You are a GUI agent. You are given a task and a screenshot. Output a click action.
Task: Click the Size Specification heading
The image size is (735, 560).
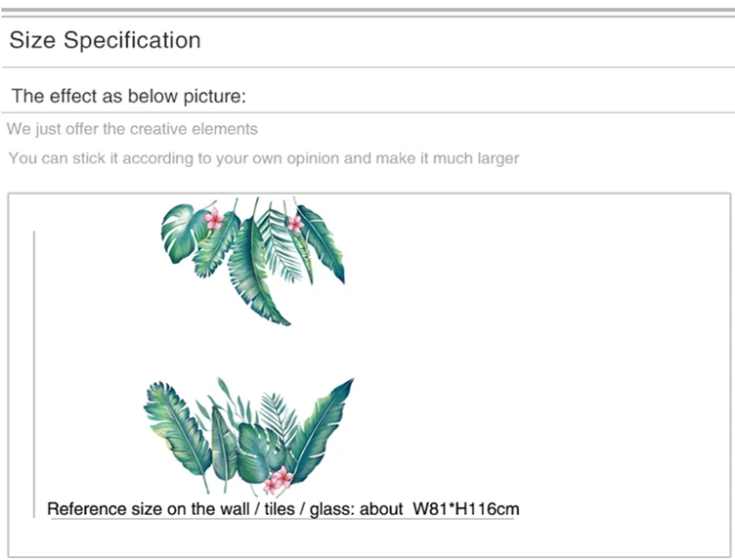pos(105,40)
